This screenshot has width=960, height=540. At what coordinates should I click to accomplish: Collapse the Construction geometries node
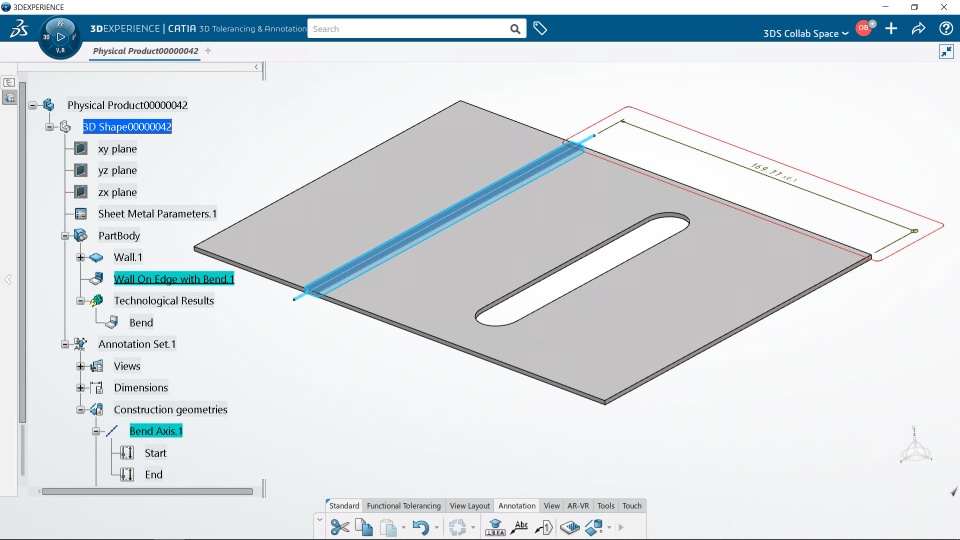pos(80,410)
